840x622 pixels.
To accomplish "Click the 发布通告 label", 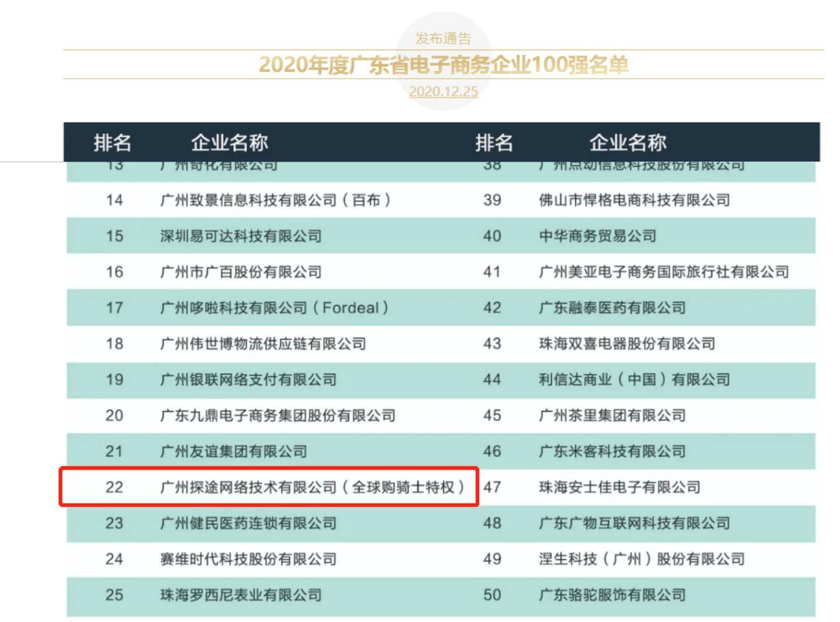I will tap(443, 39).
